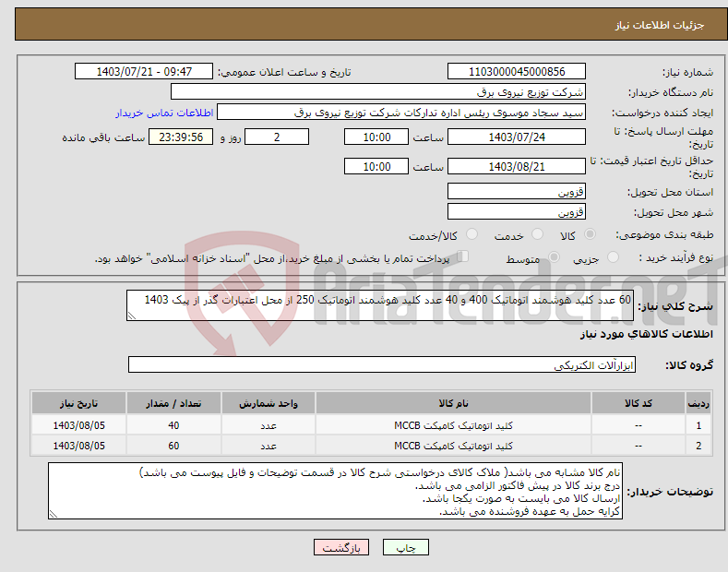Select the خدمت radio button
This screenshot has height=572, width=728.
point(537,234)
